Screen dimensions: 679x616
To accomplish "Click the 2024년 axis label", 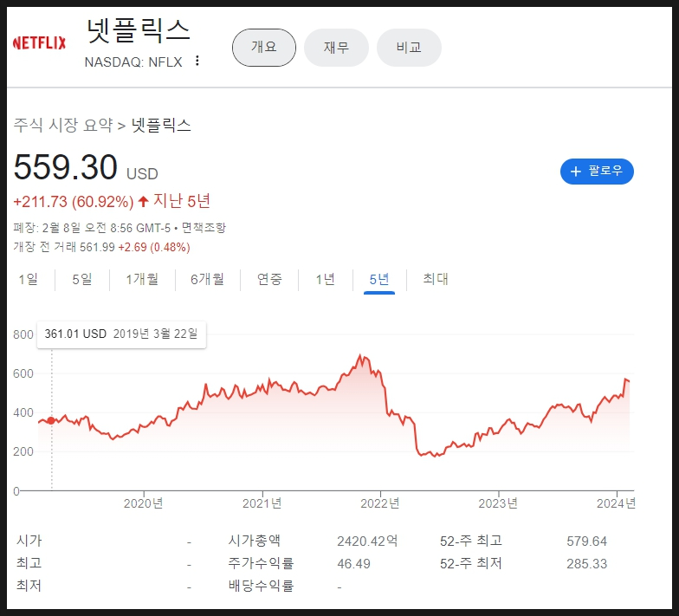I will [x=616, y=503].
